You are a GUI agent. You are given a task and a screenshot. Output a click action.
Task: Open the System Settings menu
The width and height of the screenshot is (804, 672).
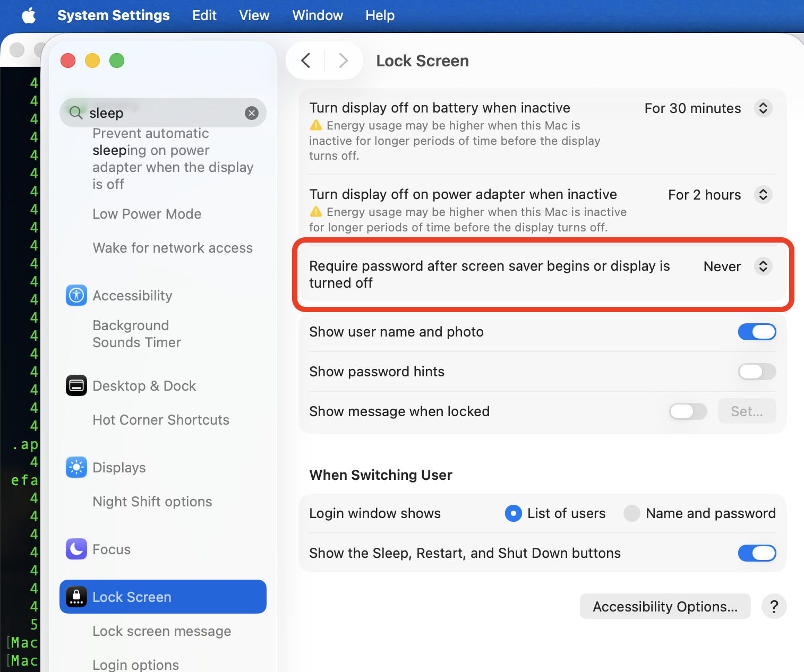[x=114, y=15]
